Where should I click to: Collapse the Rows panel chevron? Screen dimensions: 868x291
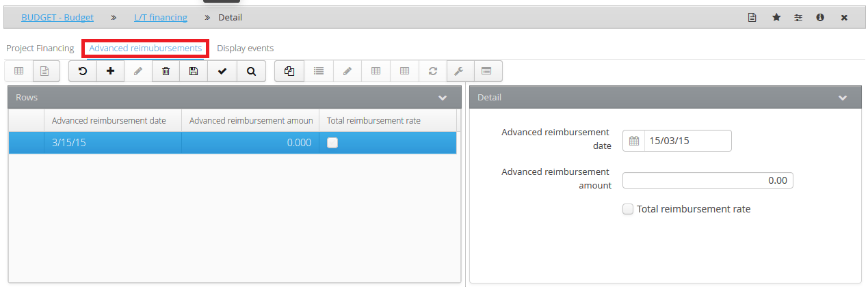click(443, 98)
